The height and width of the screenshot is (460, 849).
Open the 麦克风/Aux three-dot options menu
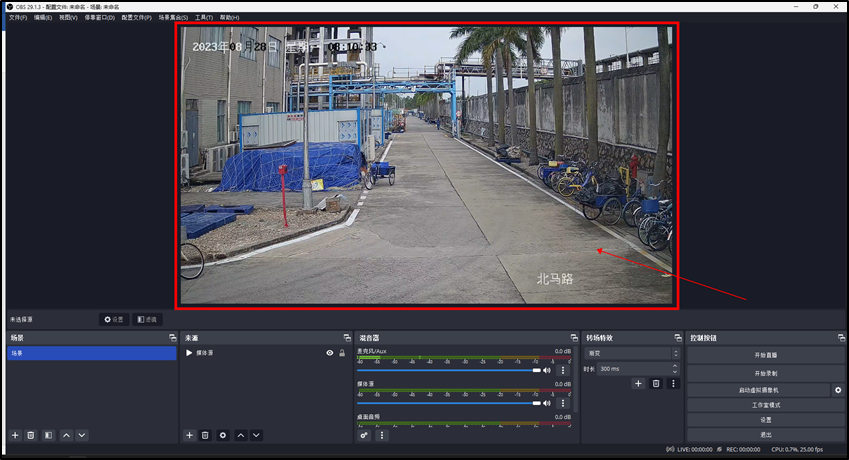[563, 370]
